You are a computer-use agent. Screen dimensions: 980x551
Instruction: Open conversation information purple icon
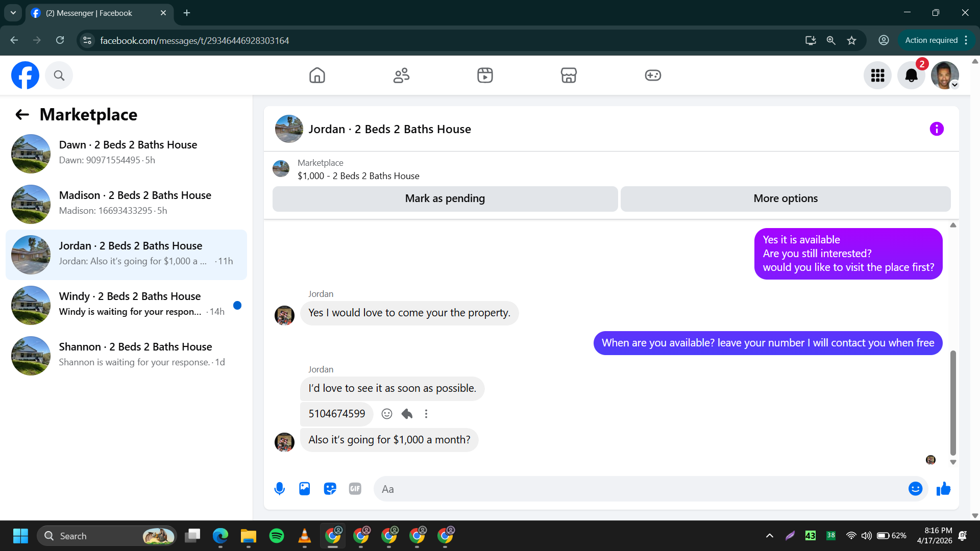point(937,129)
